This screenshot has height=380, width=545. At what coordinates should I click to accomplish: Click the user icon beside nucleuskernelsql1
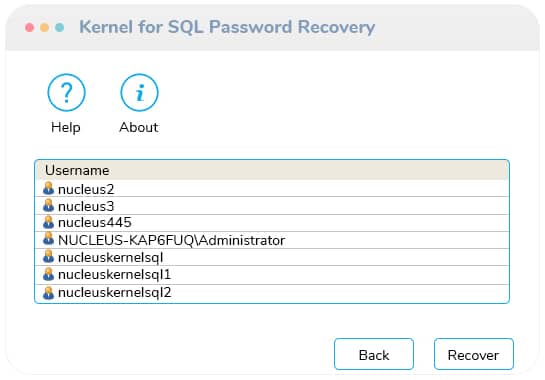pos(49,274)
